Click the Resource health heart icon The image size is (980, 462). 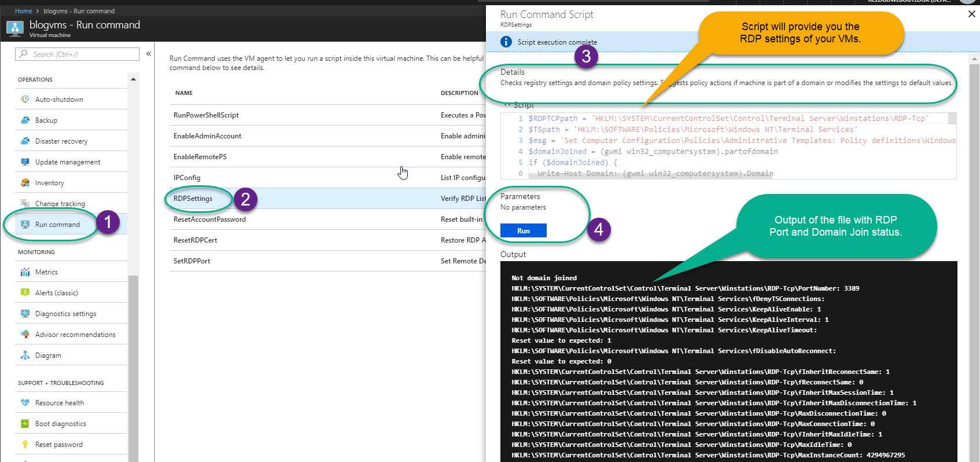pos(25,403)
